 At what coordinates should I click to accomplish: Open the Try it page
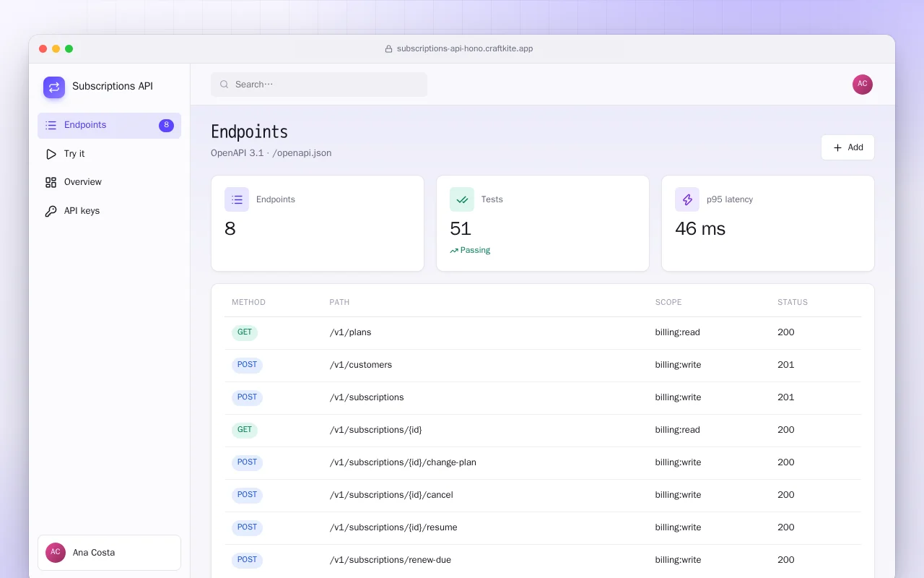click(109, 154)
